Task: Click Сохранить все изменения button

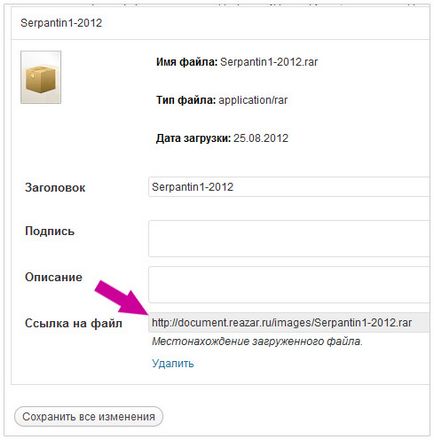Action: [x=89, y=416]
